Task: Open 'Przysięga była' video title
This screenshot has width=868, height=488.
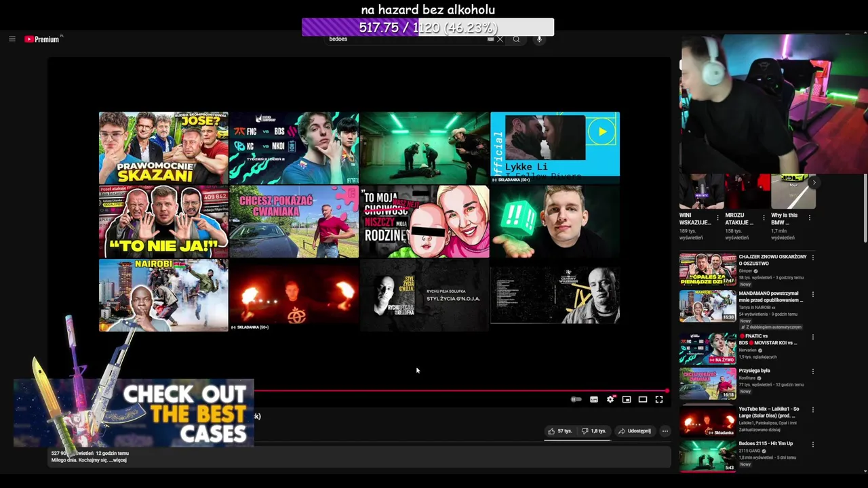Action: [754, 371]
